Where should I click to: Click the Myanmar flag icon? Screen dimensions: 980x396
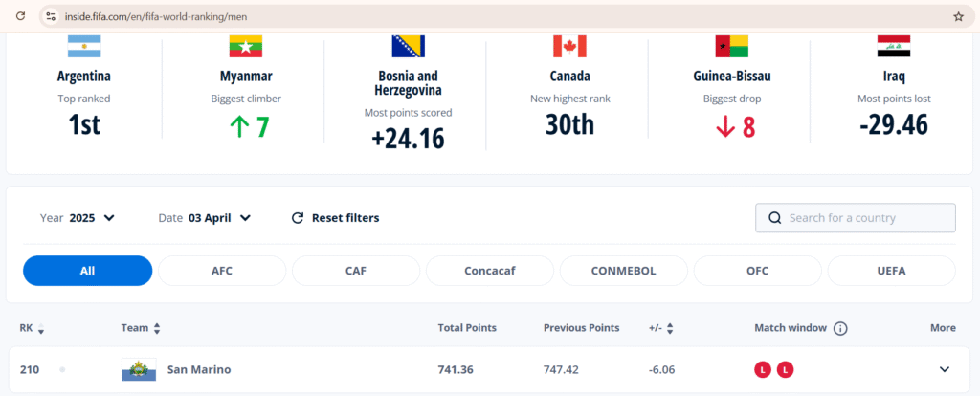(246, 46)
